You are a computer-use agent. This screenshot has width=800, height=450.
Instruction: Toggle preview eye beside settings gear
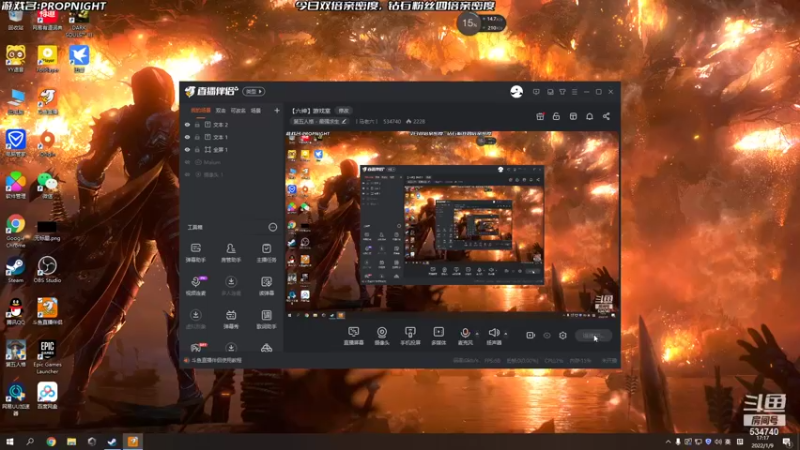click(x=546, y=335)
